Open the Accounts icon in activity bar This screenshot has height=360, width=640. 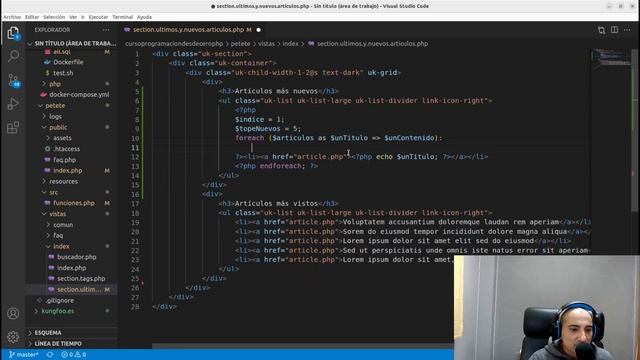click(13, 313)
